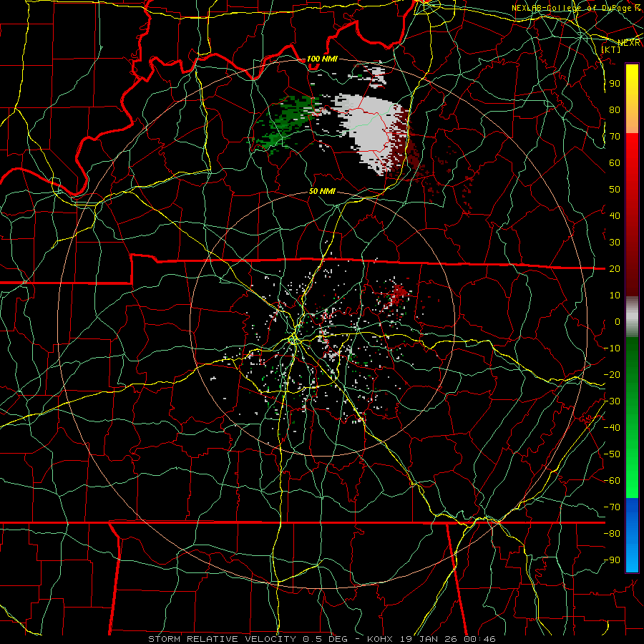This screenshot has height=644, width=644.
Task: Click the 10 label on velocity scale
Action: (x=615, y=296)
